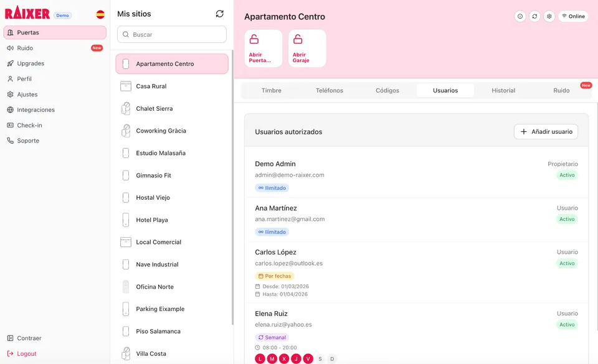Toggle Saturday (S) day for Elena Ruiz
This screenshot has height=364, width=598.
(320, 358)
